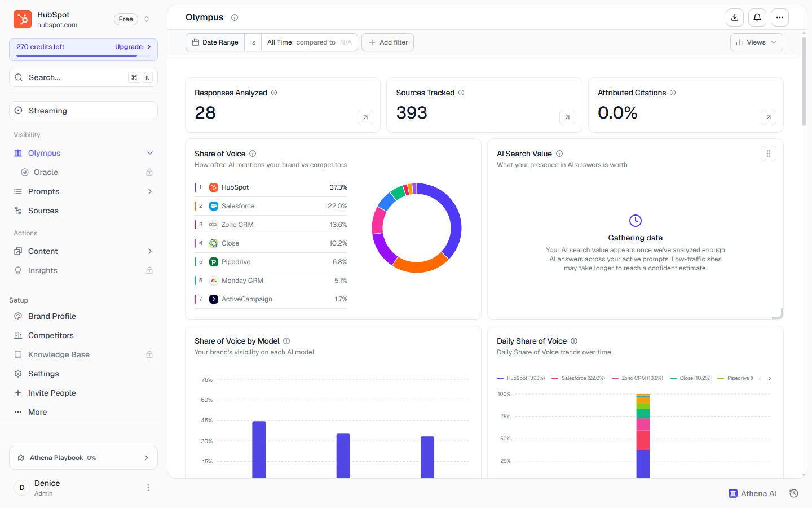Image resolution: width=812 pixels, height=508 pixels.
Task: Click info icon beside Sources Tracked
Action: [x=461, y=93]
